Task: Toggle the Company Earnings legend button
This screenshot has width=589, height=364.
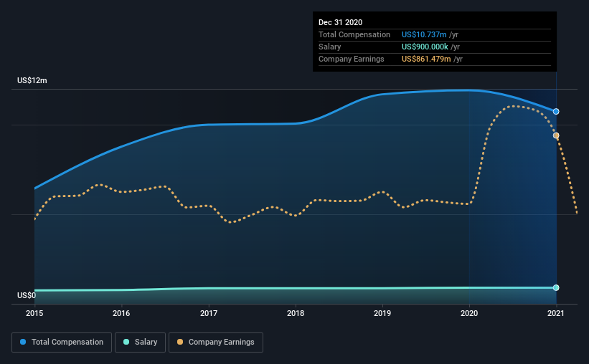Action: [x=216, y=343]
